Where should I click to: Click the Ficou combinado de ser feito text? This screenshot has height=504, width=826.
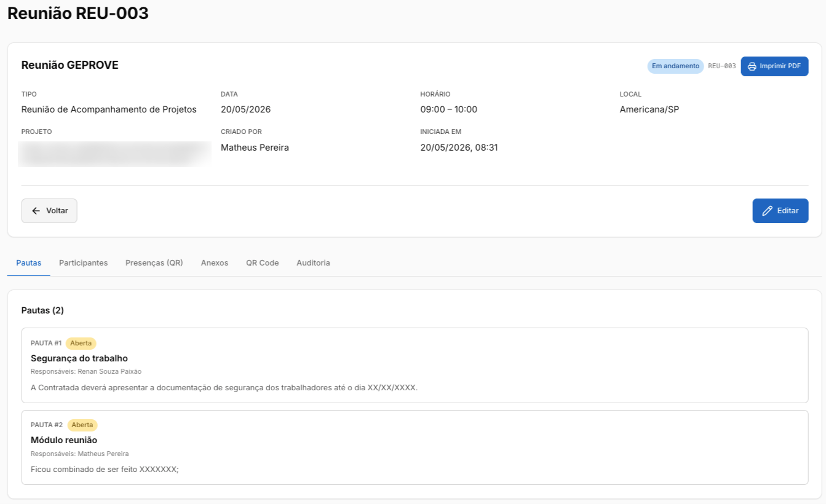[x=105, y=470]
